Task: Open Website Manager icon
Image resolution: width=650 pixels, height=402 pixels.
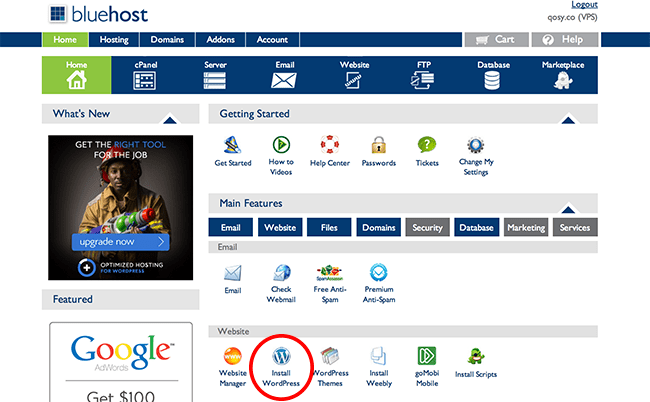Action: [233, 356]
